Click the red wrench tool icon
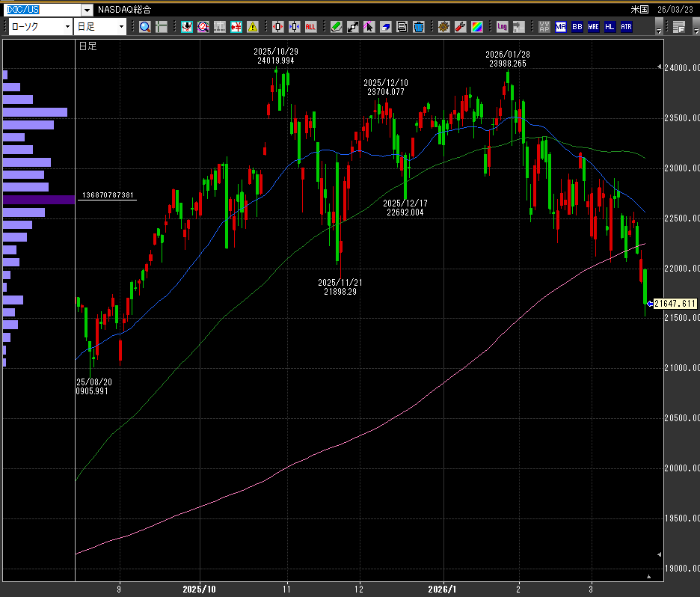The height and width of the screenshot is (597, 700). (x=460, y=27)
